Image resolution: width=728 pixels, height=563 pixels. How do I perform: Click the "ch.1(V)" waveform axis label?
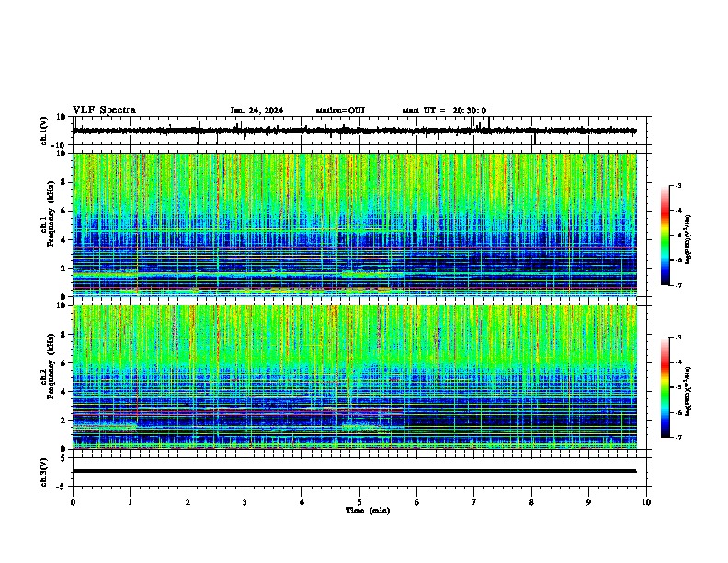click(x=44, y=131)
